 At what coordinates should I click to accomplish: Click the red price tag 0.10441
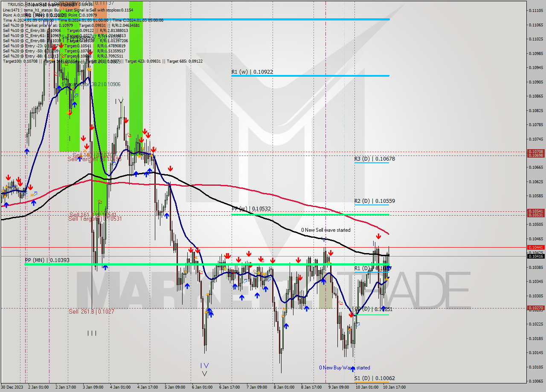[536, 247]
